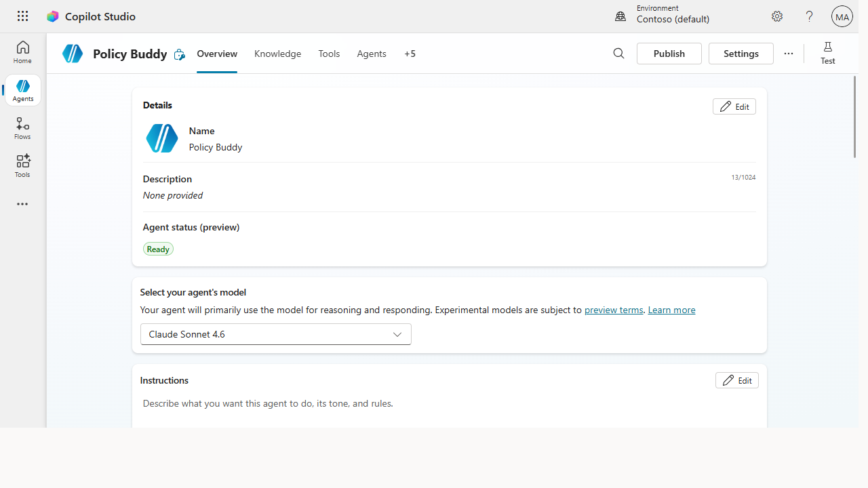Viewport: 868px width, 488px height.
Task: Switch to the Knowledge tab
Action: pyautogui.click(x=277, y=54)
